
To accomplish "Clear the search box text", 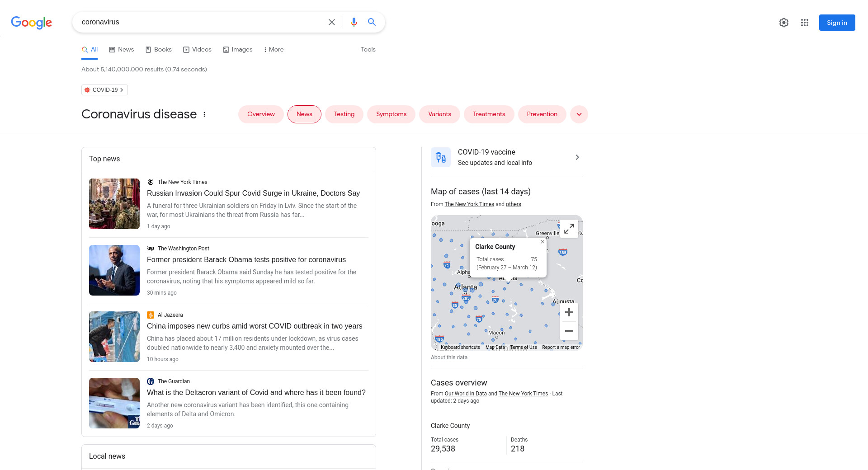I will click(331, 22).
